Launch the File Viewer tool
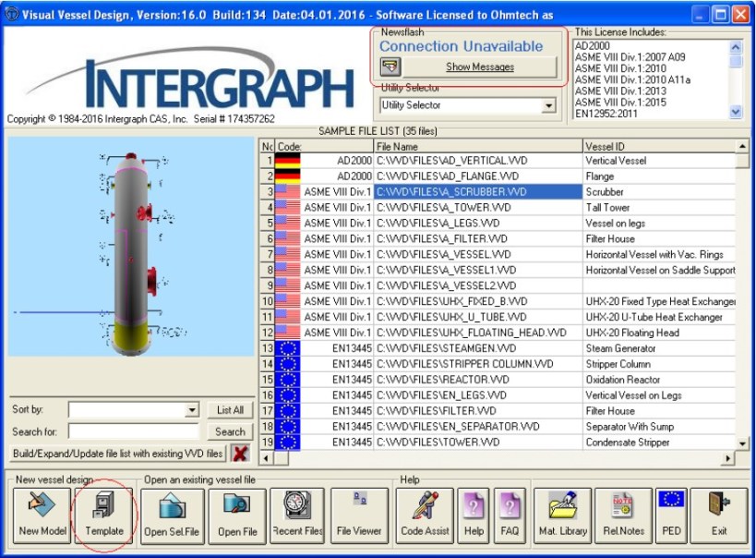 [x=359, y=516]
